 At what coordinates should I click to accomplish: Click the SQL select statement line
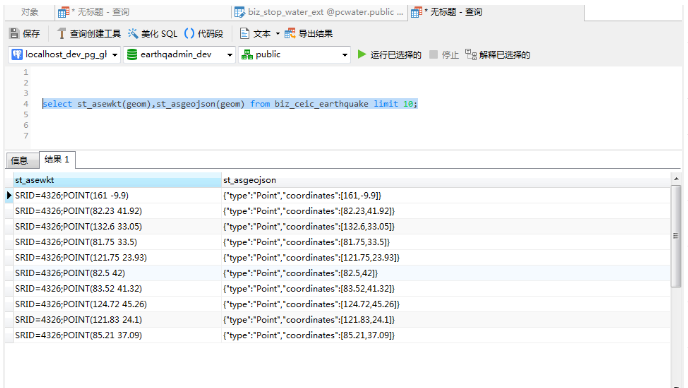coord(230,104)
